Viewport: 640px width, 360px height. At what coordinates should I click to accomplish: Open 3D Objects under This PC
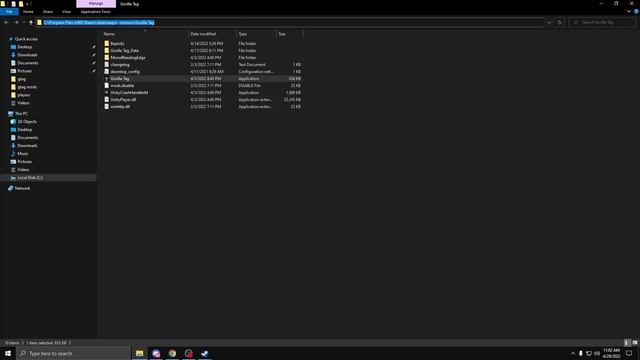coord(27,122)
